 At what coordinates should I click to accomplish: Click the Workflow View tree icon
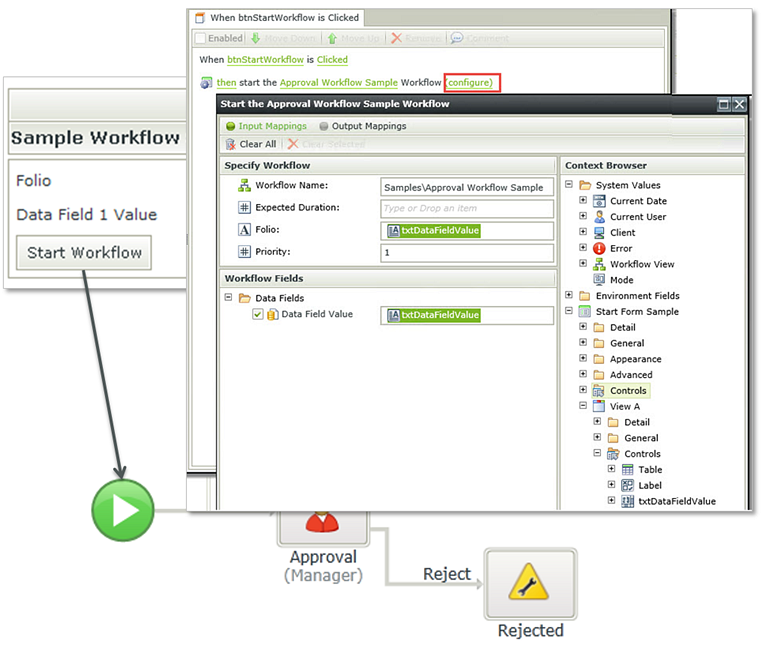(599, 264)
